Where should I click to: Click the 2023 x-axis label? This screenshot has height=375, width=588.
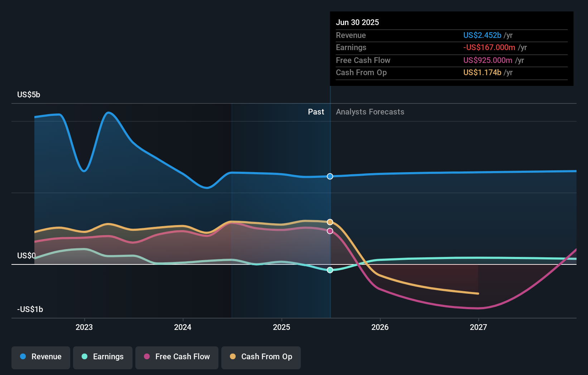84,327
